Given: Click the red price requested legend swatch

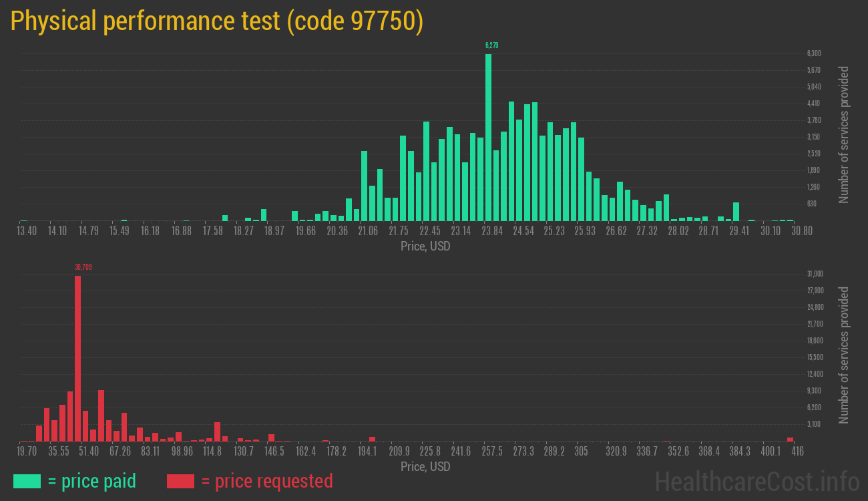Looking at the screenshot, I should coord(180,481).
